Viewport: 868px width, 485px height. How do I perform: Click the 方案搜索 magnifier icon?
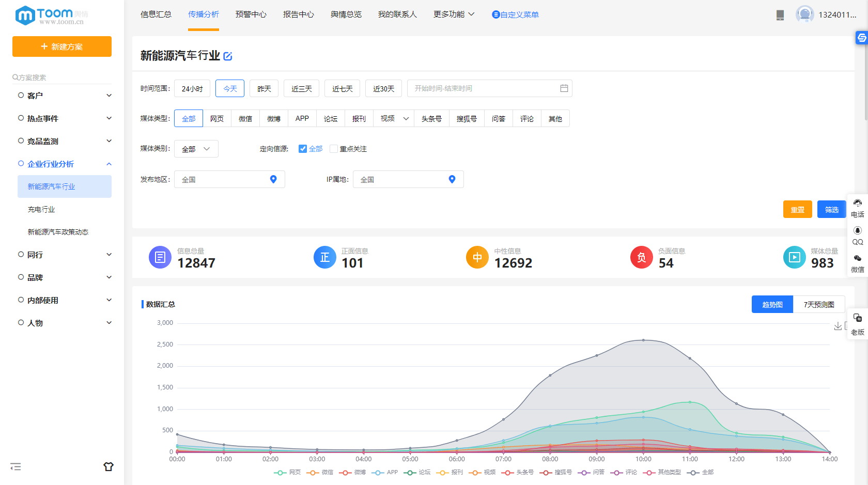16,77
